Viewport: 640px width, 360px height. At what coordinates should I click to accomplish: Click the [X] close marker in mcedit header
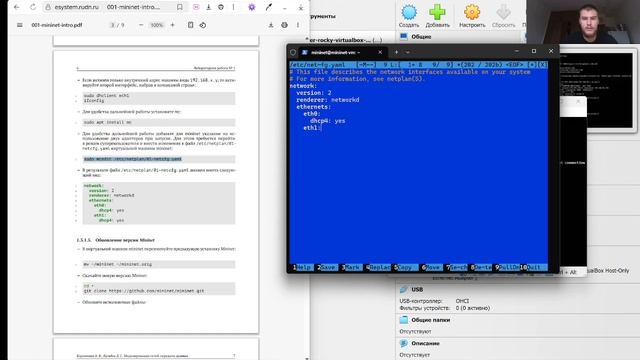tap(542, 65)
